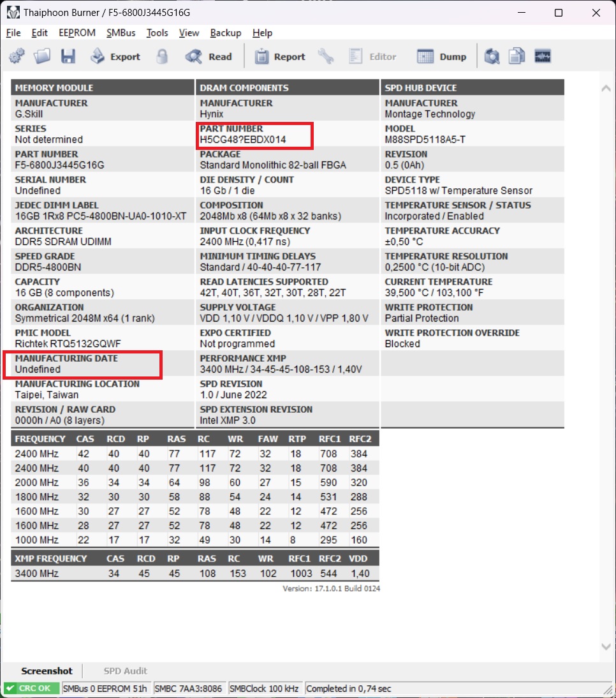The width and height of the screenshot is (616, 698).
Task: Click the Export toolbar button
Action: point(115,57)
